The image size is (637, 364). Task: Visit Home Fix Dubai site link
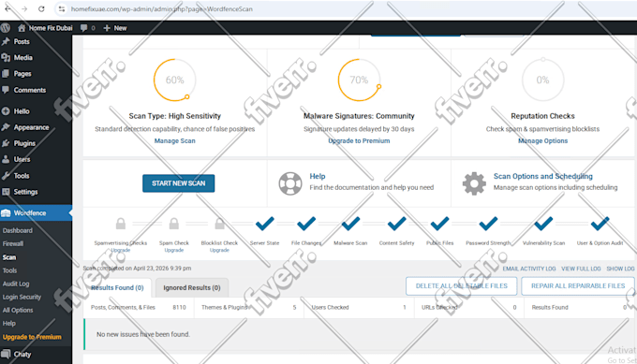[45, 28]
